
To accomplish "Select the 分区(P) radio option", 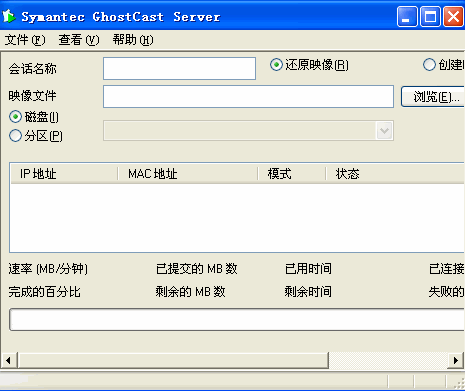I will pyautogui.click(x=15, y=136).
